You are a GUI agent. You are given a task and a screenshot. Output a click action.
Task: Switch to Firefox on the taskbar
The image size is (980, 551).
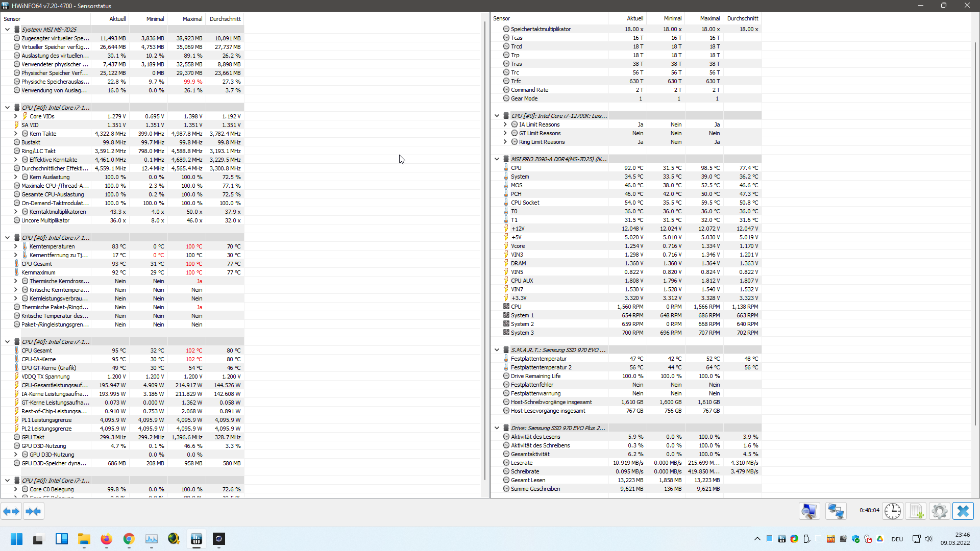click(x=106, y=539)
